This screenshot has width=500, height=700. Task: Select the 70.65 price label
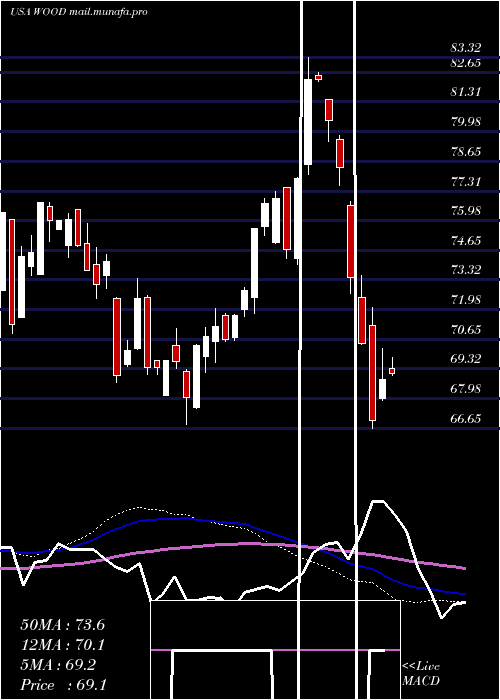(466, 330)
